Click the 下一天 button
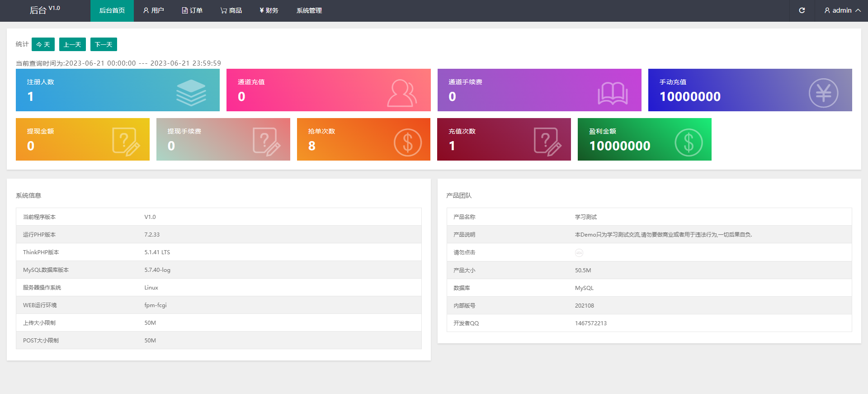 [104, 44]
